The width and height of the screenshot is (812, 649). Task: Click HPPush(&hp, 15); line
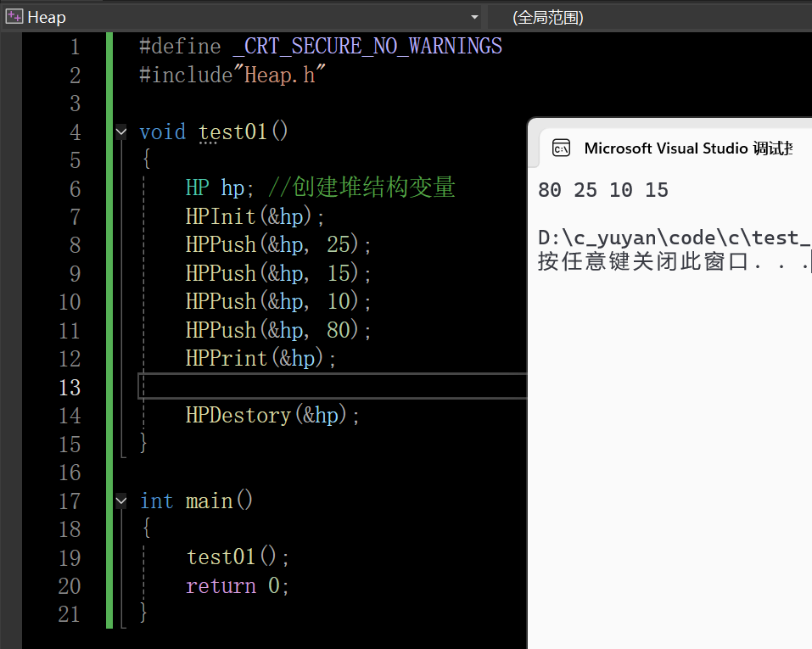click(x=278, y=273)
